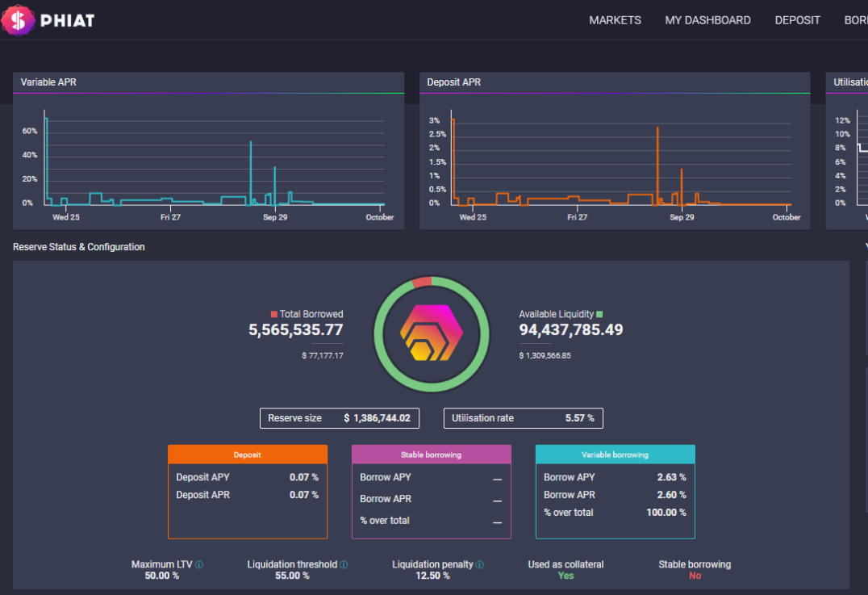868x595 pixels.
Task: Open the DEPOSIT page
Action: click(x=797, y=20)
